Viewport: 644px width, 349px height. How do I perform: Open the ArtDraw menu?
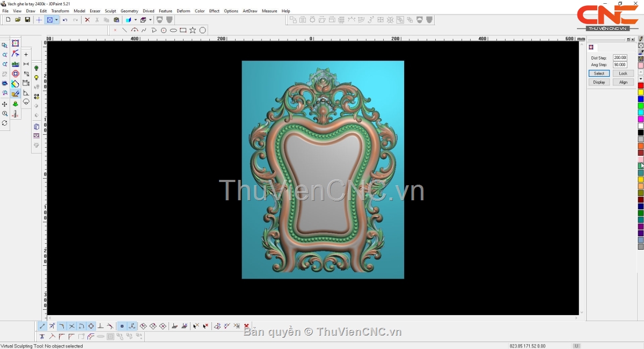(x=250, y=11)
